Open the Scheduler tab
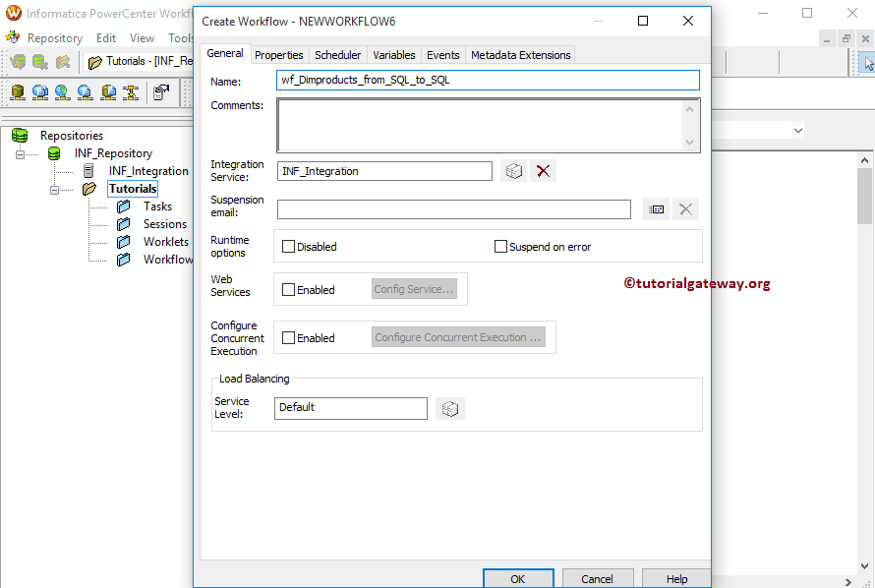Screen dimensions: 875x588 [x=337, y=55]
